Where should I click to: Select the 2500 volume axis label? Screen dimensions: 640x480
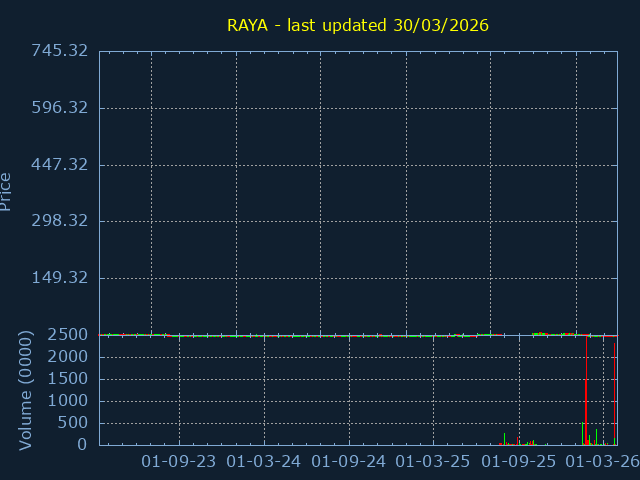[x=67, y=335]
